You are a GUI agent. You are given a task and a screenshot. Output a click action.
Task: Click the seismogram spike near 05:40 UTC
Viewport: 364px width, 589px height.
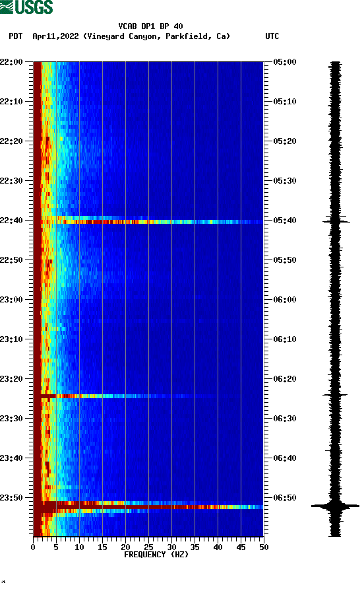336,222
